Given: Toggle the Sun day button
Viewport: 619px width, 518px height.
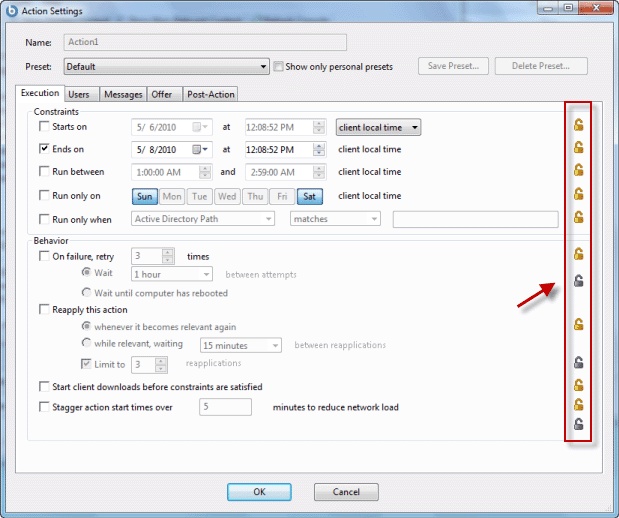Looking at the screenshot, I should pos(144,196).
